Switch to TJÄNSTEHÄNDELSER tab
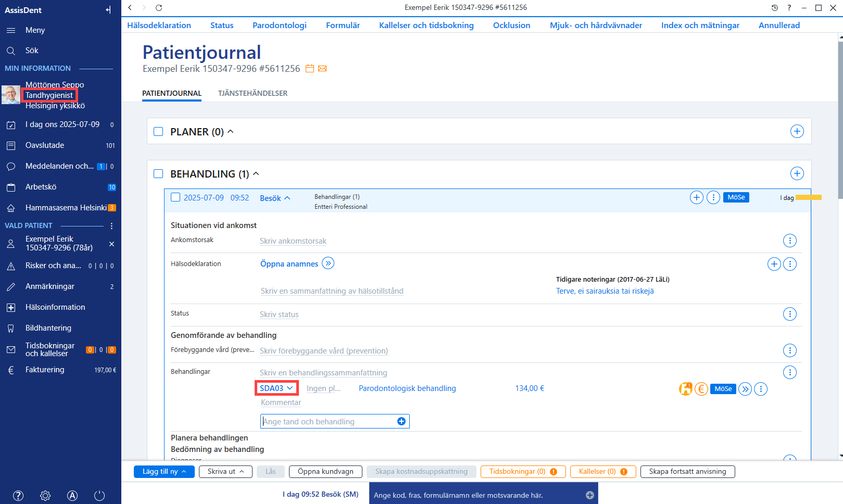Viewport: 843px width, 504px height. [x=253, y=93]
